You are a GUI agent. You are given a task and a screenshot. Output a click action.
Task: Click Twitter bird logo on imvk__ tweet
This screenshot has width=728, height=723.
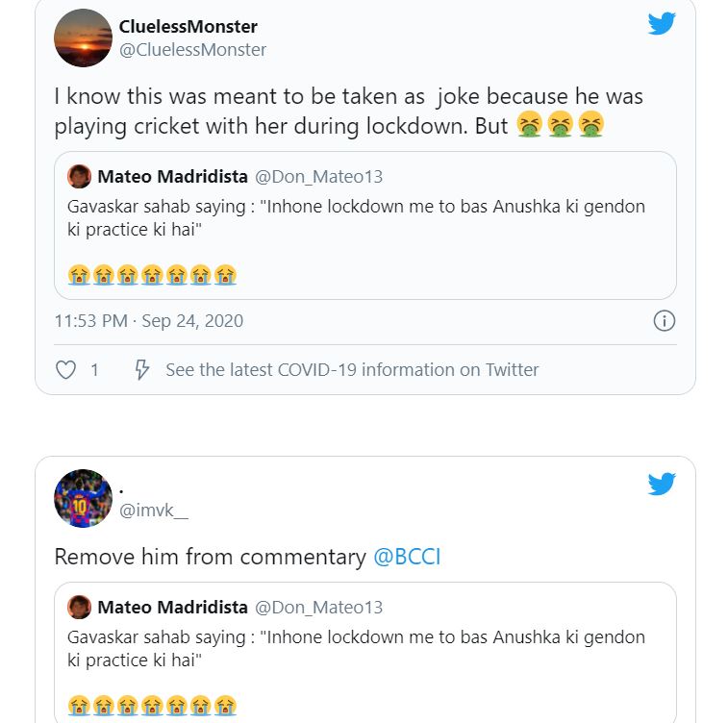click(662, 483)
